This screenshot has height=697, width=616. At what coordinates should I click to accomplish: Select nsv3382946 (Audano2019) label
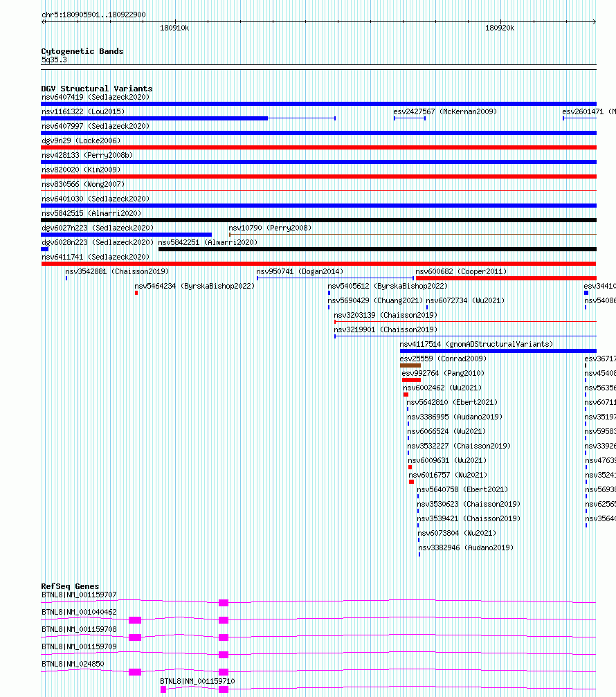coord(466,547)
